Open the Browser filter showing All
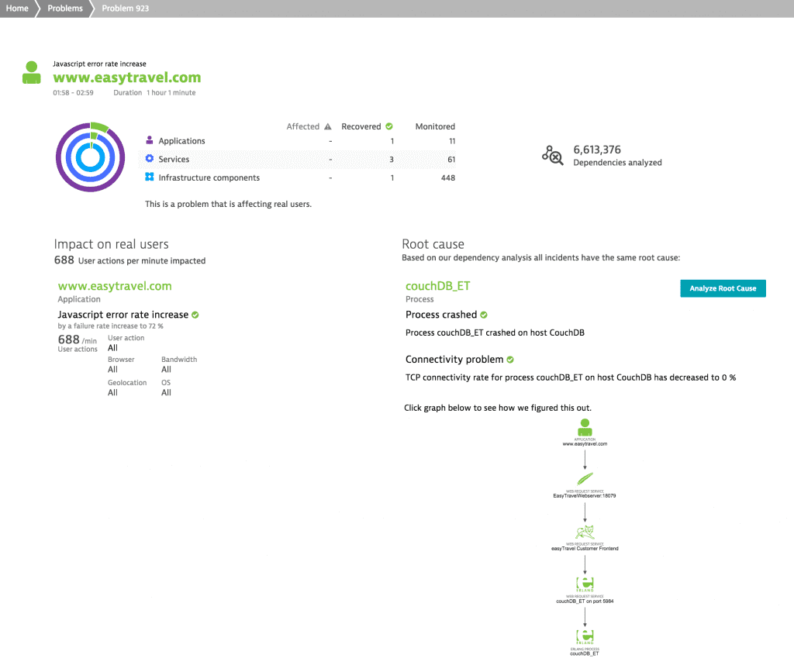Viewport: 794px width, 672px height. (113, 370)
